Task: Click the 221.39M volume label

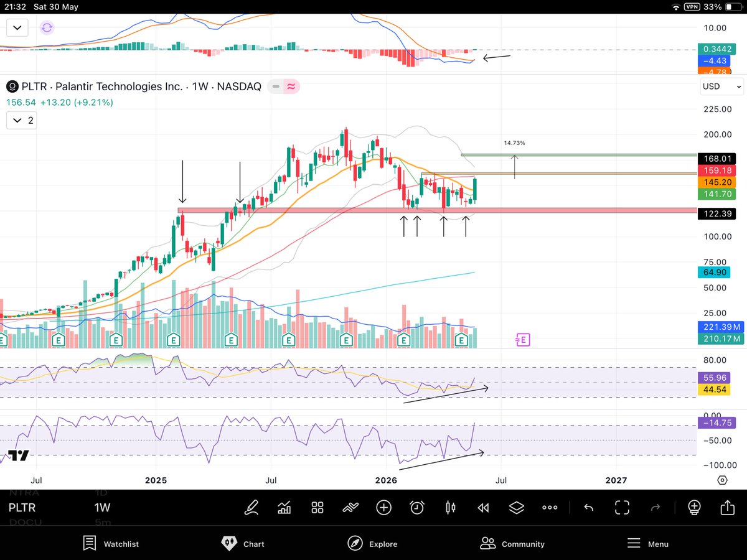Action: point(721,327)
